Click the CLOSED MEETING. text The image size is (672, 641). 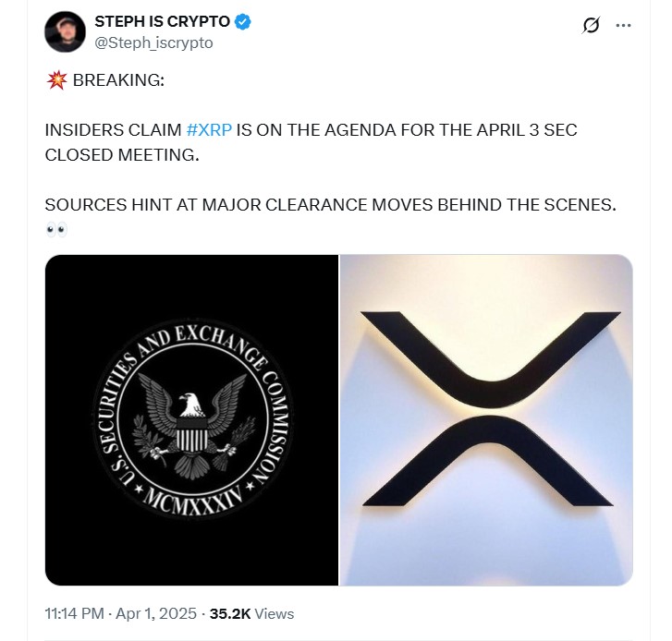click(122, 155)
